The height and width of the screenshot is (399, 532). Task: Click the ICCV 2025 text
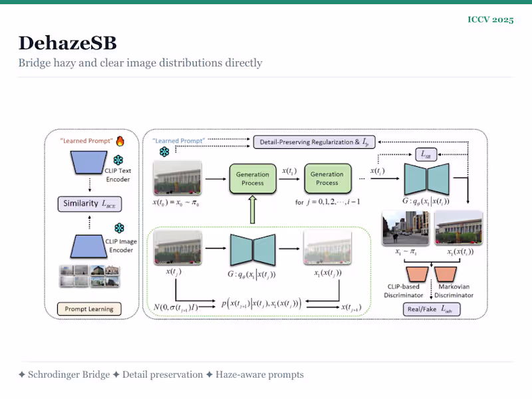click(x=491, y=20)
